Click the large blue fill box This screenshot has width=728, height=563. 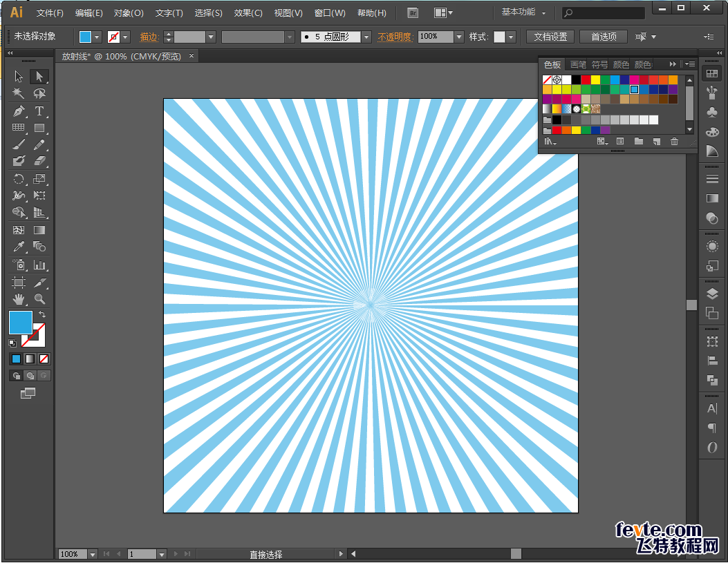click(21, 323)
